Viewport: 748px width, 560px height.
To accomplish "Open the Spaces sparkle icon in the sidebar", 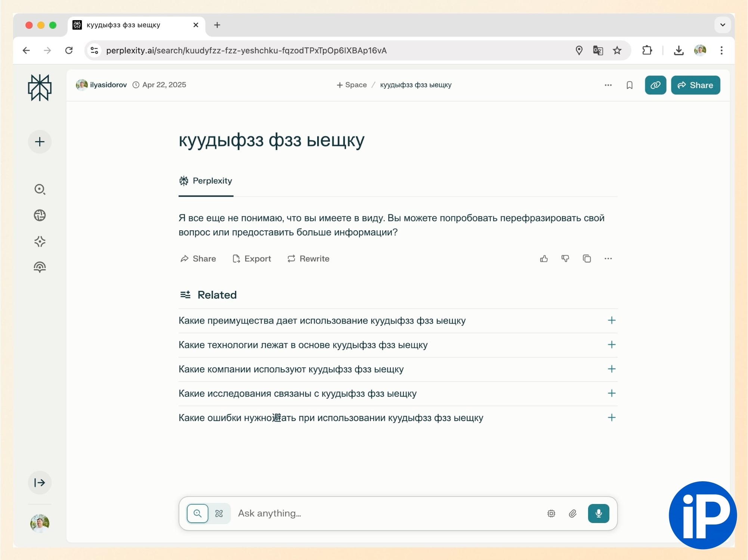I will (x=40, y=242).
